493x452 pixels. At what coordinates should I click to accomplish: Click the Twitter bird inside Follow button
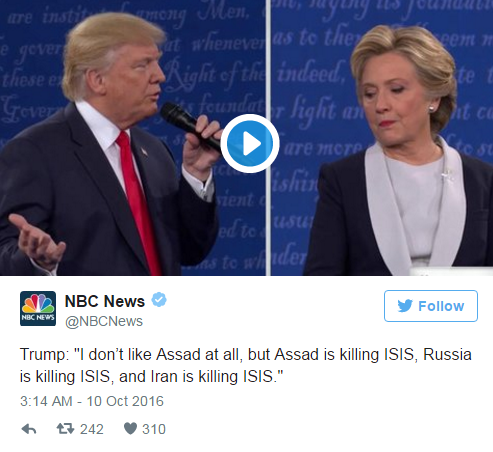point(405,306)
